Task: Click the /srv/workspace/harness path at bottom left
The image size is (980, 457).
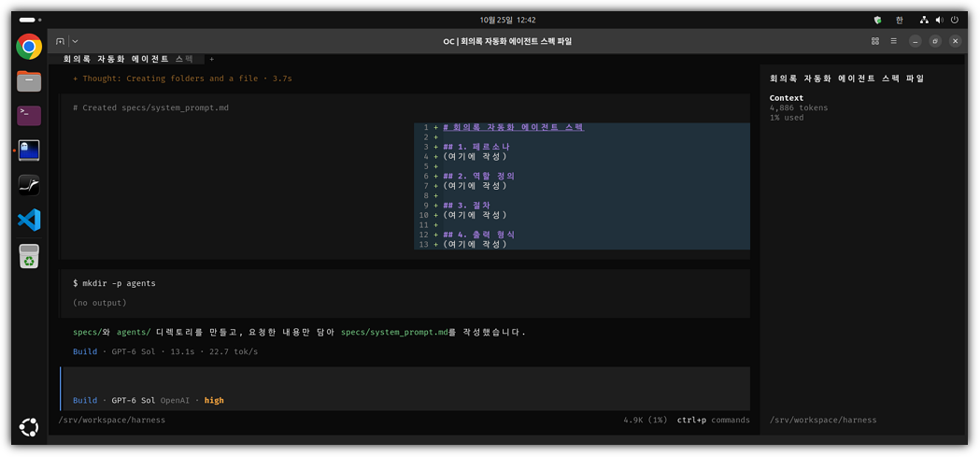Action: click(112, 421)
